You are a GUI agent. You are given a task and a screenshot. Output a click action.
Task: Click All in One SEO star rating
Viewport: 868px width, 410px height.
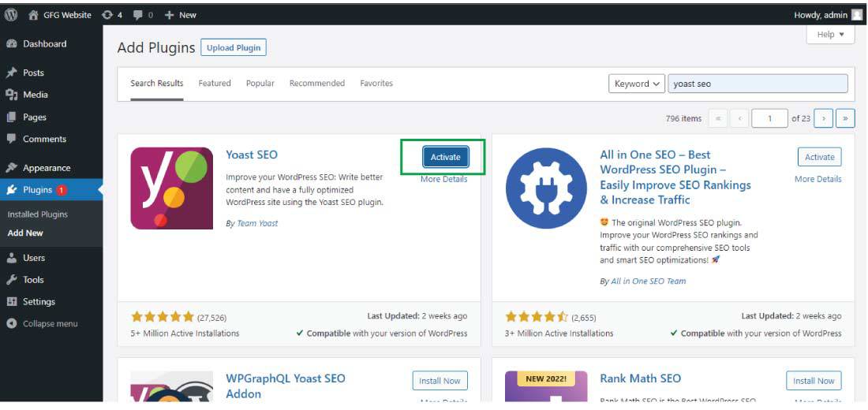click(537, 317)
